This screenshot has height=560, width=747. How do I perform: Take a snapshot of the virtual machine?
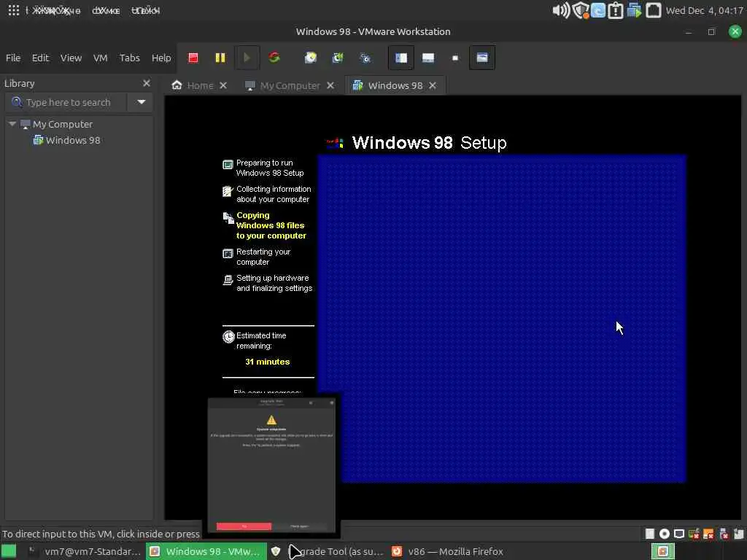311,58
